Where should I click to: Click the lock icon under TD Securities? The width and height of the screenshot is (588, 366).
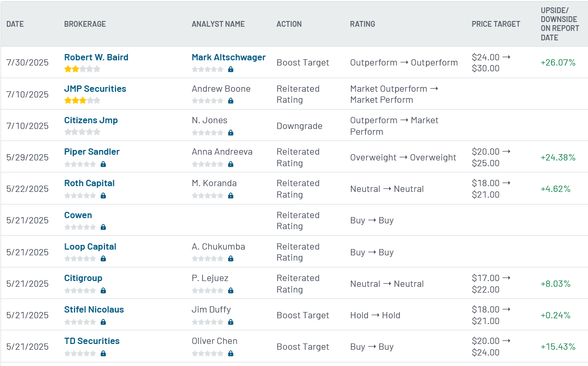(x=103, y=353)
